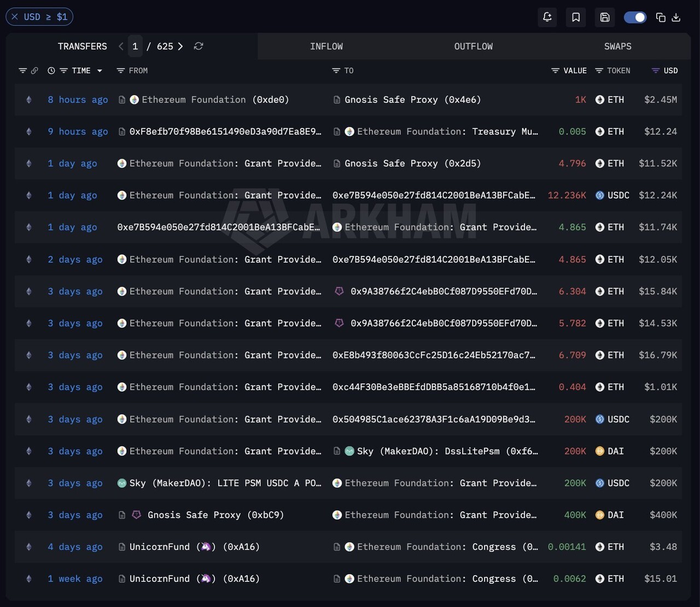Click UnicornFund sender in 4 days ago row

point(194,546)
